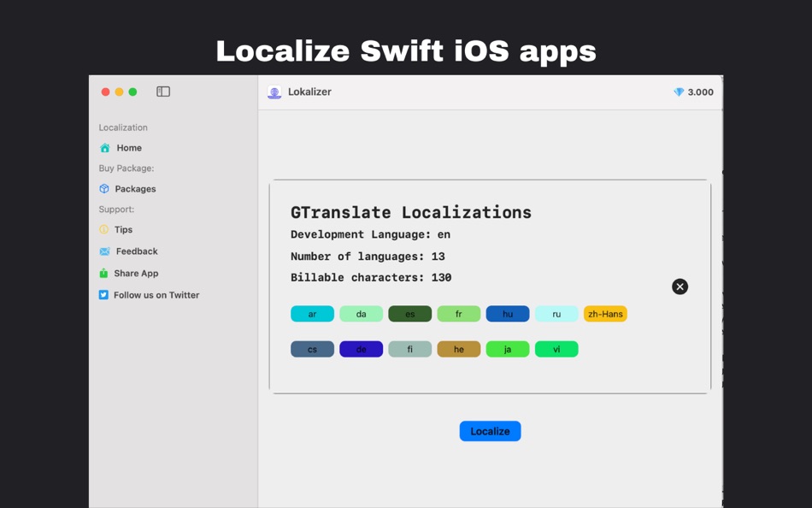Open the Feedback sidebar item
Screen dimensions: 812x508
tap(137, 251)
